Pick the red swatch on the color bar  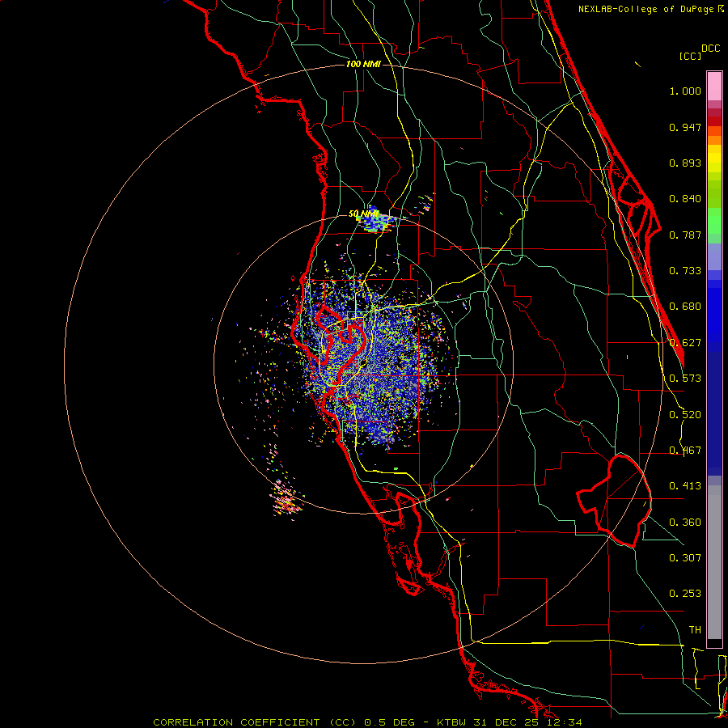click(714, 121)
